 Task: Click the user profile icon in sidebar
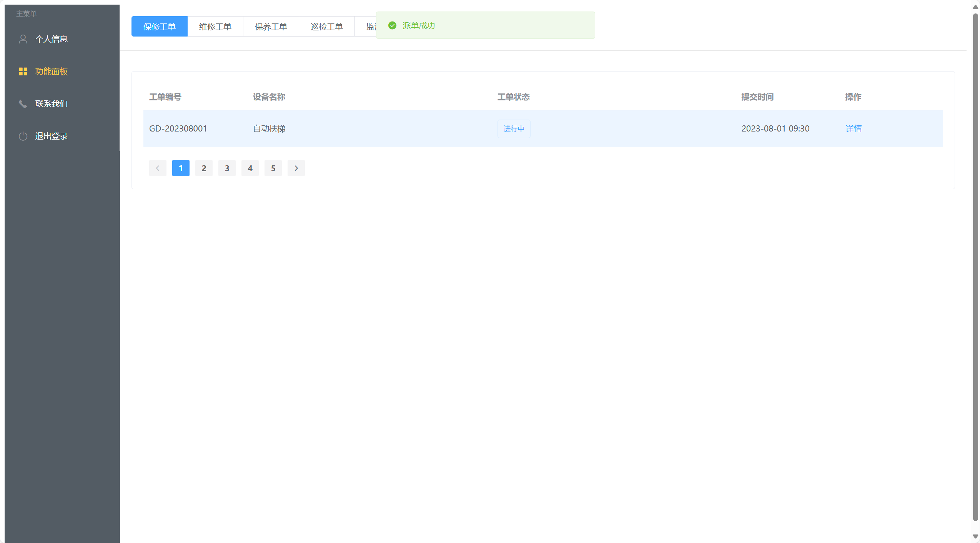pyautogui.click(x=23, y=39)
